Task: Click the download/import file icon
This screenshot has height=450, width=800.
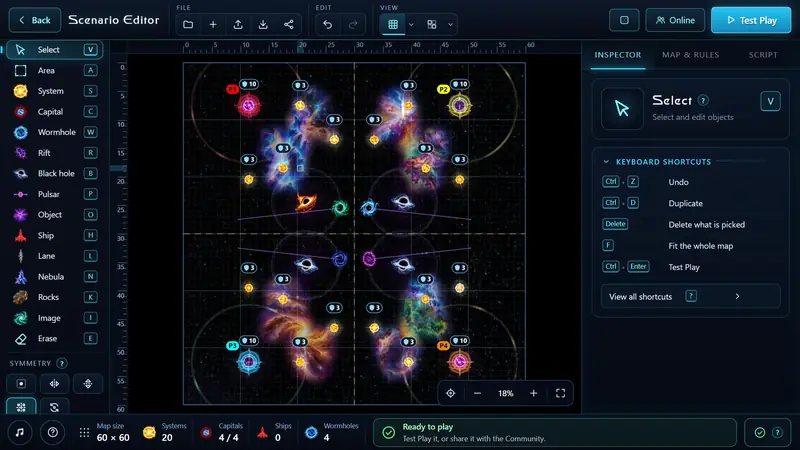Action: coord(263,24)
